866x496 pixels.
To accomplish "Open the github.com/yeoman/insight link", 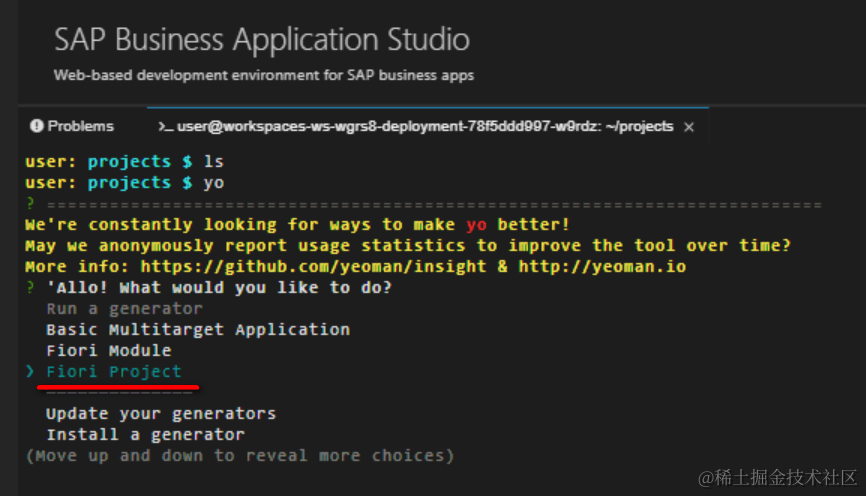I will (x=313, y=267).
